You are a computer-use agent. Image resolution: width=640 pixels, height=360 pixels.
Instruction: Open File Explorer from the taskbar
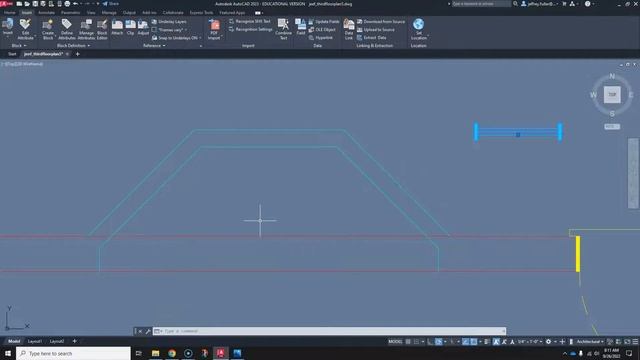pos(156,353)
